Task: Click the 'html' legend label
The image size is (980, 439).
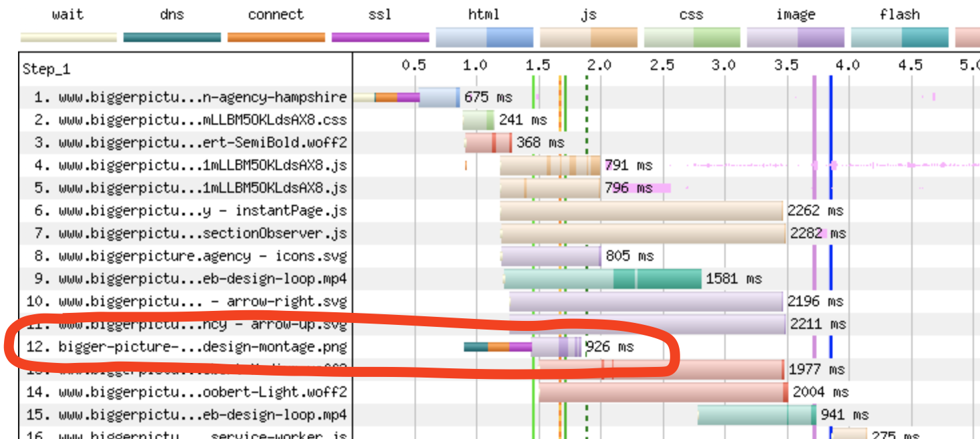Action: point(484,14)
